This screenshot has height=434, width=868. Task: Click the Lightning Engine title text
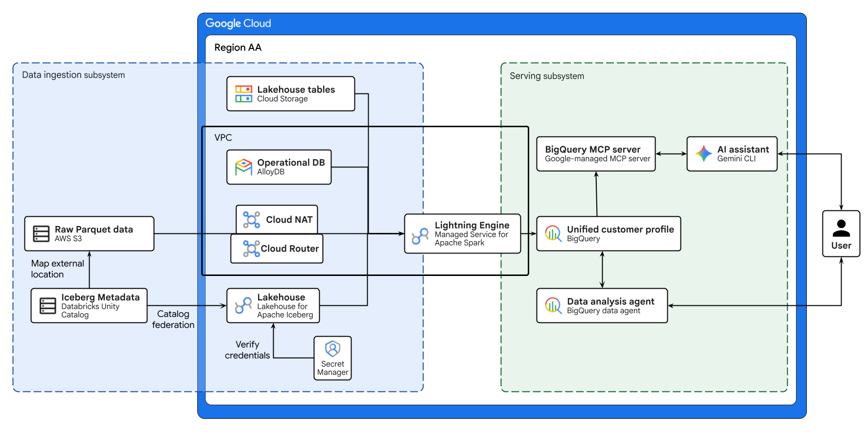coord(472,225)
